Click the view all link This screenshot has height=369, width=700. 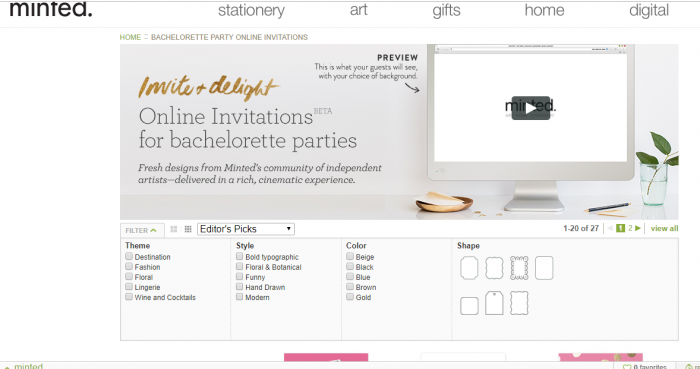664,228
